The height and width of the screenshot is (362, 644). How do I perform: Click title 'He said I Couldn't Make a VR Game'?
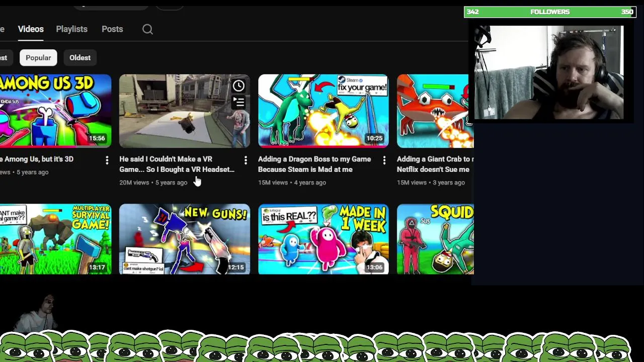tap(177, 164)
